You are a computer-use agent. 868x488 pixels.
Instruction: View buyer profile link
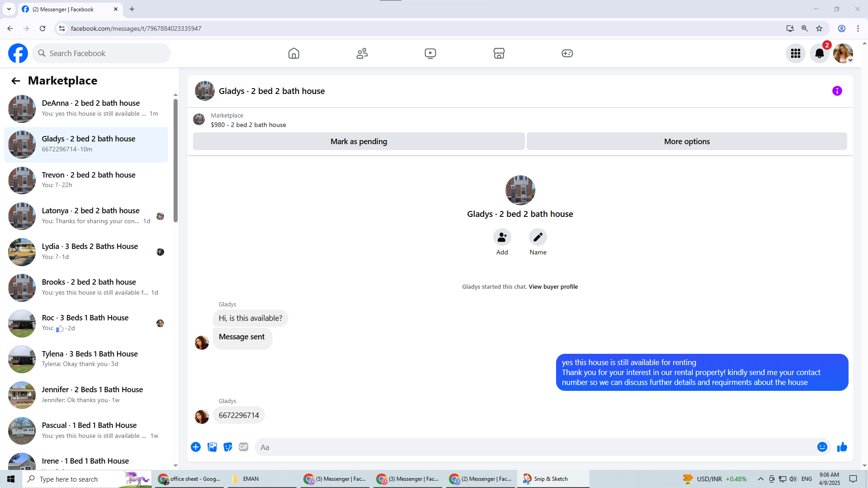coord(553,287)
